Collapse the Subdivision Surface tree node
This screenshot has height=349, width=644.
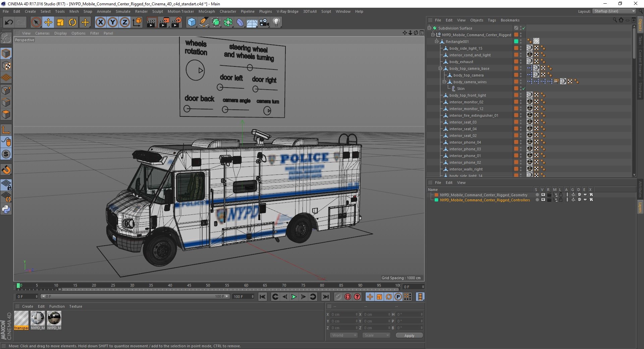tap(429, 28)
